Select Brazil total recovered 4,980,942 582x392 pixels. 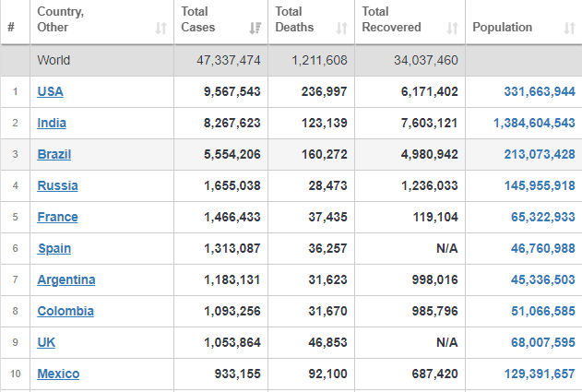[430, 154]
